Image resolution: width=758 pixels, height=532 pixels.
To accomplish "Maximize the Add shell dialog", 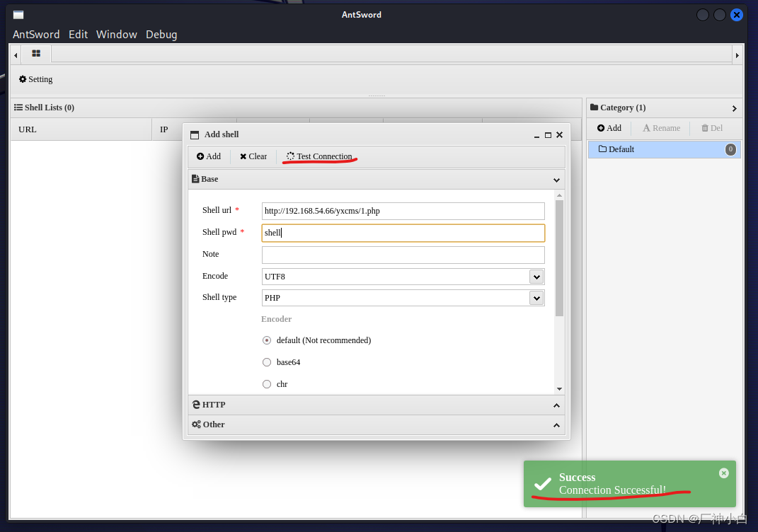I will [x=549, y=135].
